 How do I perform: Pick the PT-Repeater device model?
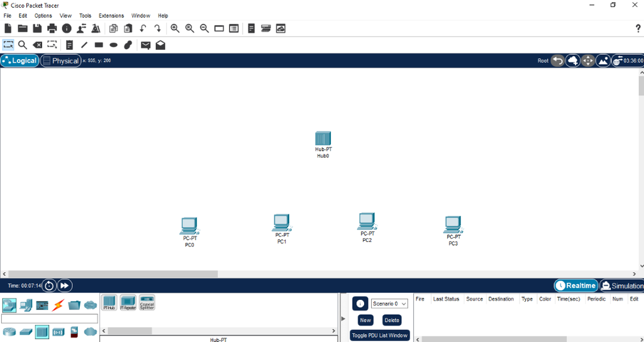128,302
